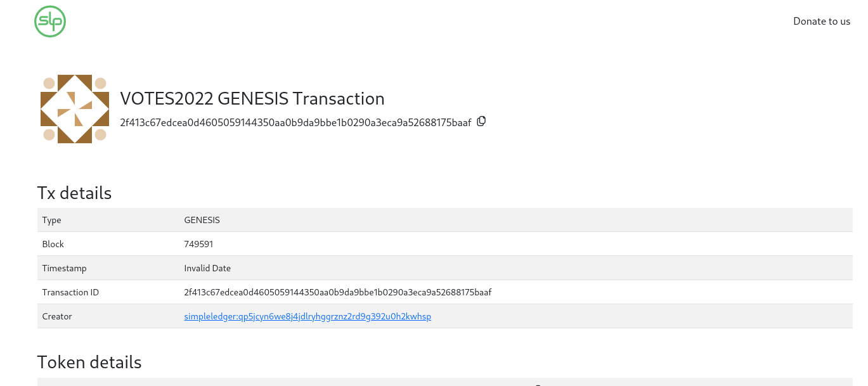Screen dimensions: 868x386
Task: Select the Tx details section heading
Action: point(74,193)
